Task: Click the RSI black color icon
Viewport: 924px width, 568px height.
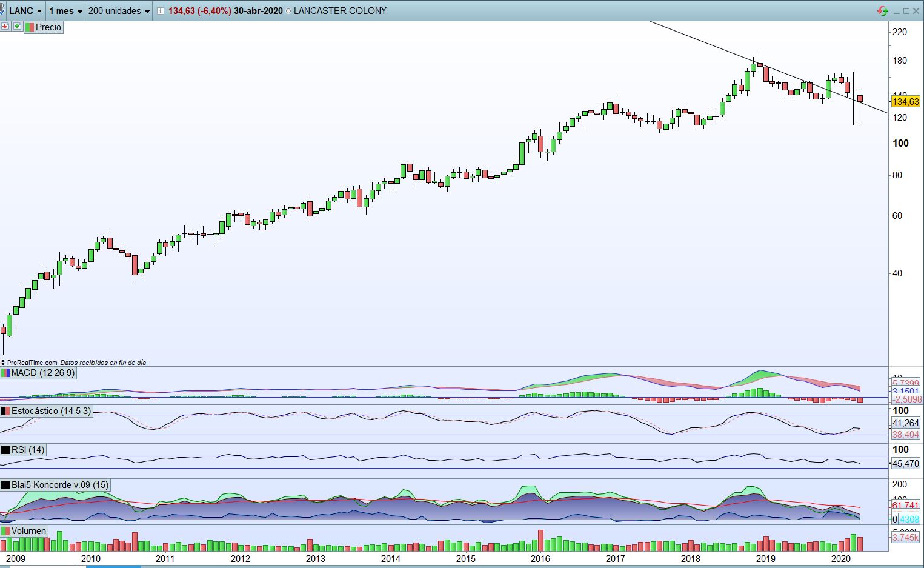Action: coord(5,450)
